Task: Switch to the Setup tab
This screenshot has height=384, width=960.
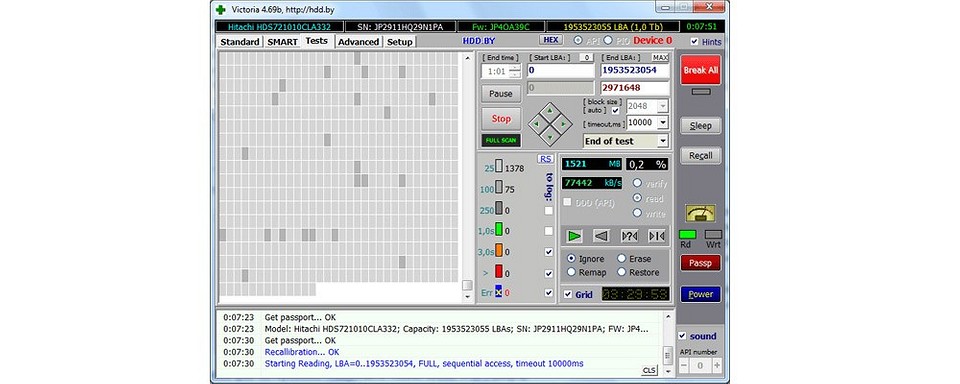Action: (400, 42)
